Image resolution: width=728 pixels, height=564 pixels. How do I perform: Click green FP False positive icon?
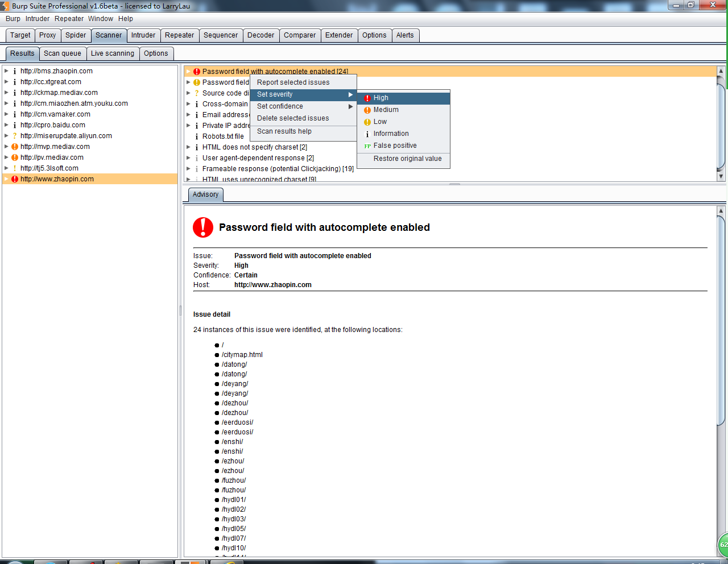367,146
